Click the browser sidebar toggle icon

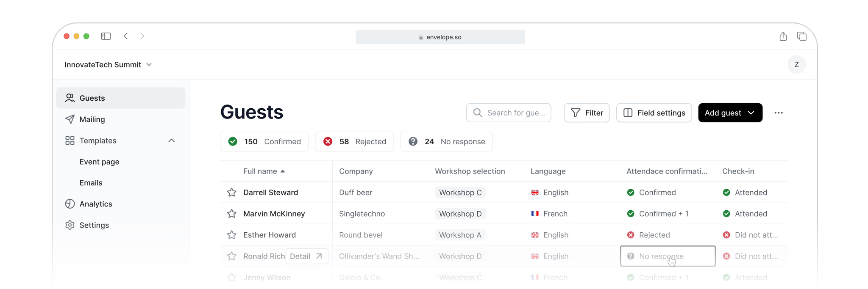tap(106, 36)
